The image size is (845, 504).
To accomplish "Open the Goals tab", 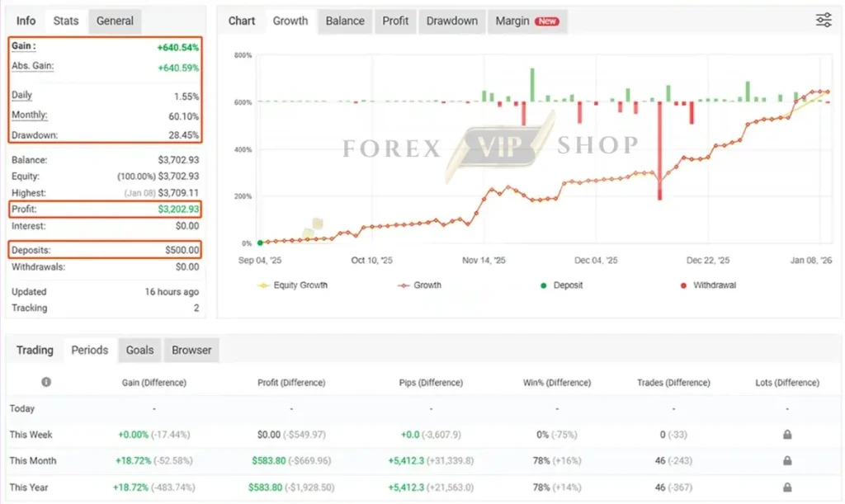I will (x=140, y=350).
